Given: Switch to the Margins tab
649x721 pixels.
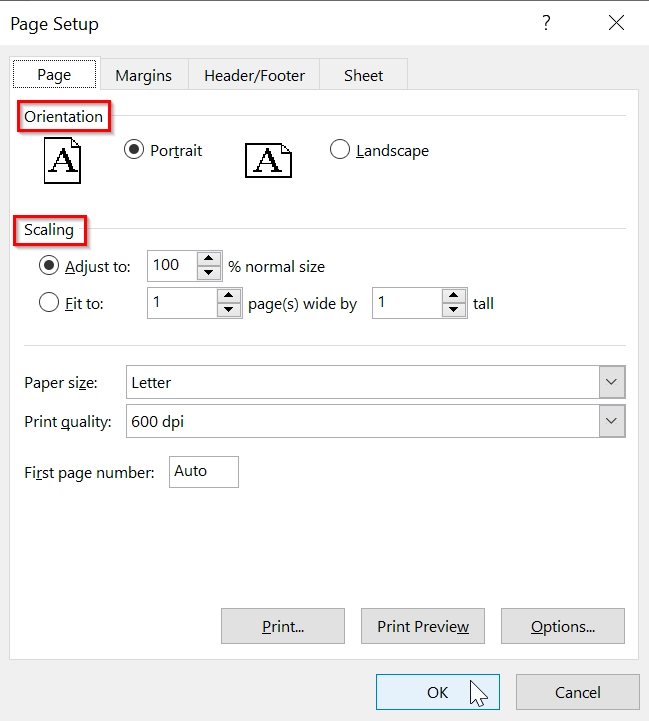Looking at the screenshot, I should [144, 75].
